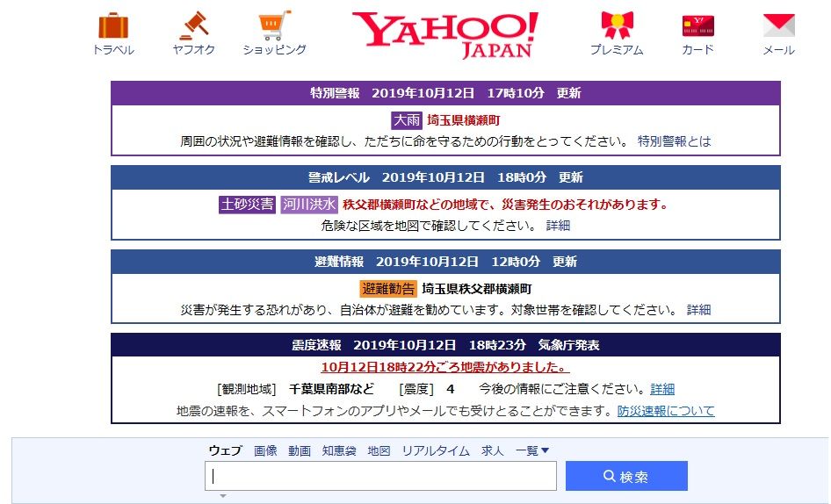Viewport: 831px width, 504px height.
Task: Open the earthquake headline 10月12日18時22分ごろ地震がありました
Action: pos(445,367)
